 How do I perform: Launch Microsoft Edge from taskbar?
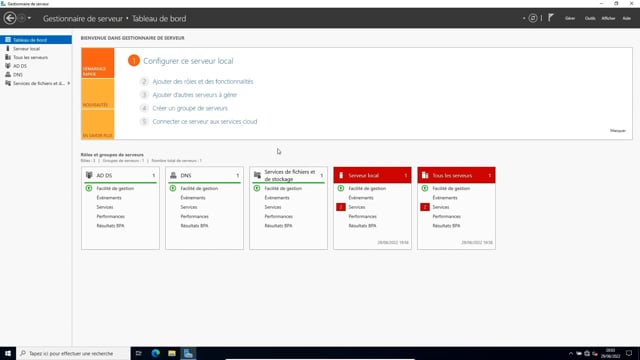coord(156,353)
